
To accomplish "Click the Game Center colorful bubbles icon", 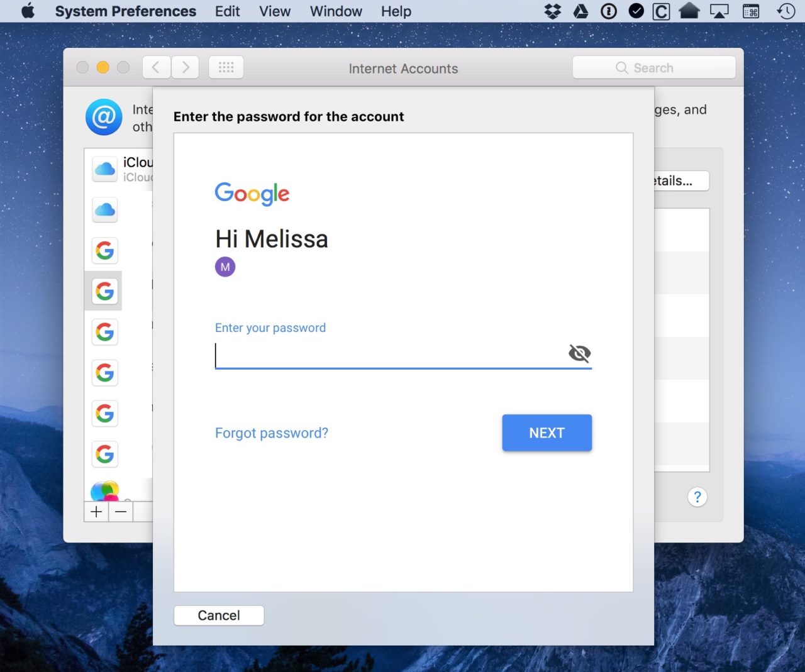I will (105, 491).
